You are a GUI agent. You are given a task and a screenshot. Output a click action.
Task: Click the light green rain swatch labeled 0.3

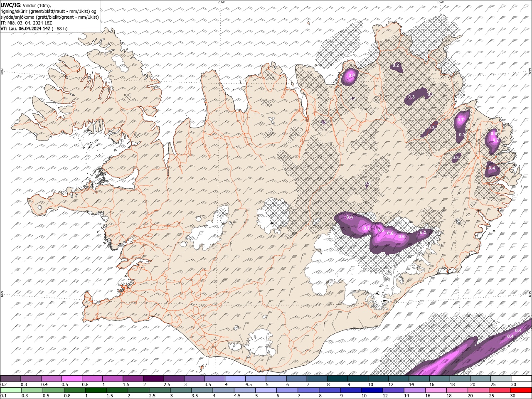point(32,390)
